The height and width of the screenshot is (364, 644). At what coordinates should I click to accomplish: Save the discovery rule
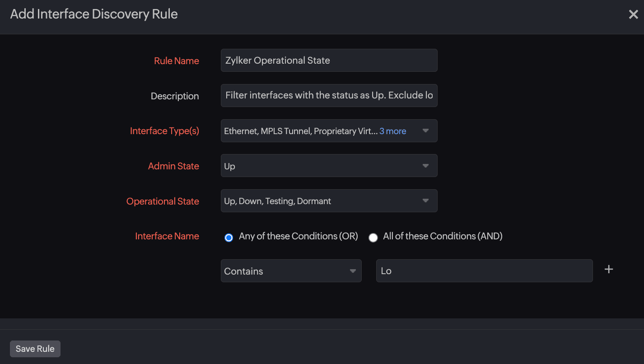tap(35, 349)
